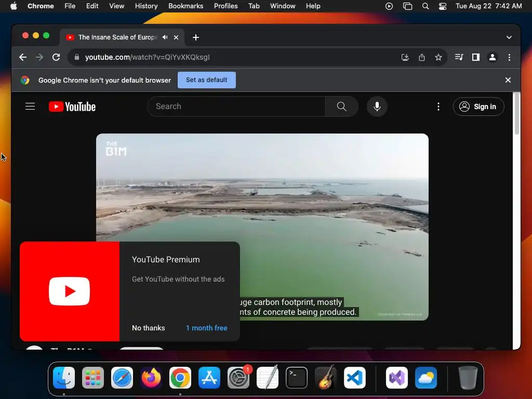Open YouTube settings three-dot menu

click(x=438, y=107)
